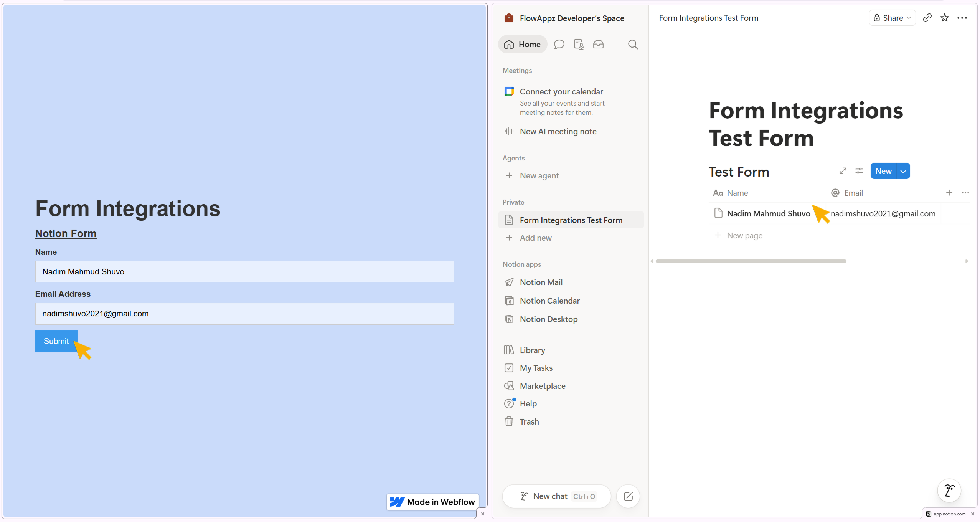Click the briefcase workspace icon
This screenshot has width=980, height=522.
pyautogui.click(x=509, y=18)
